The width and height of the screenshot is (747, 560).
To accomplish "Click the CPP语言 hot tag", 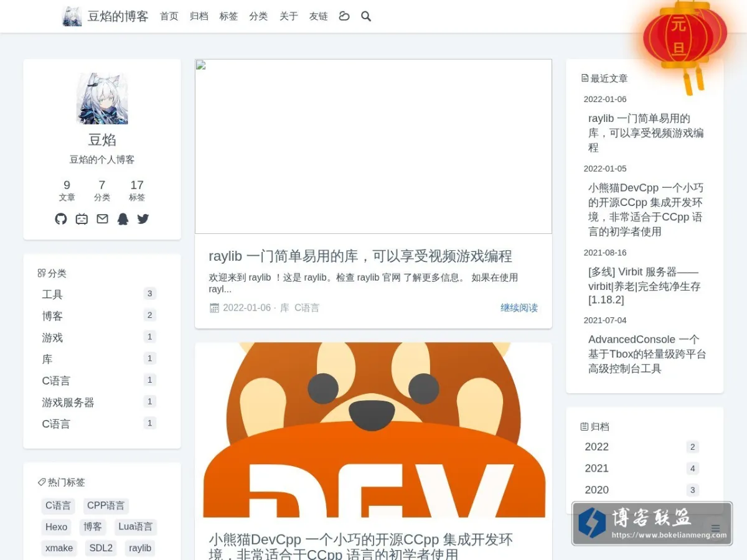I will pos(106,506).
